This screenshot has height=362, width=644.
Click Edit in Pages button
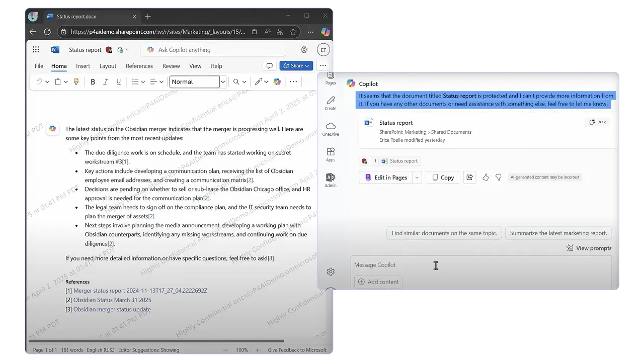tap(385, 177)
